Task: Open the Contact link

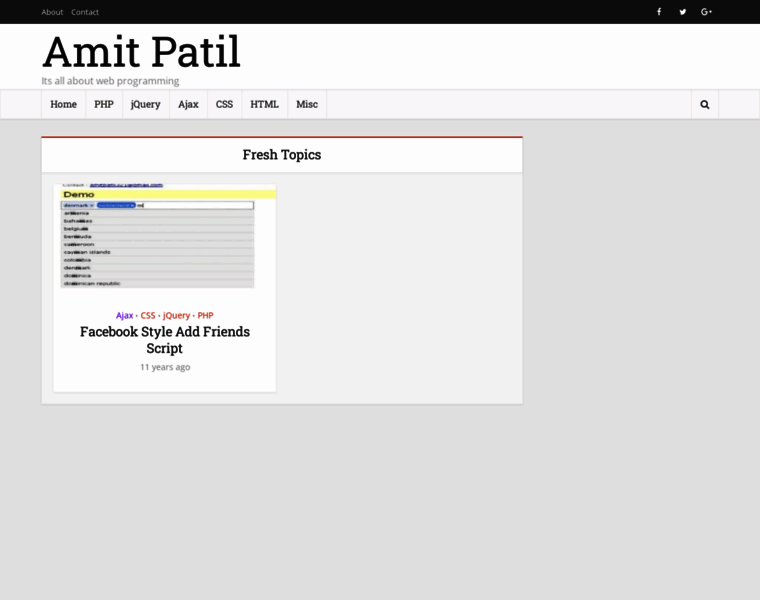Action: coord(85,12)
